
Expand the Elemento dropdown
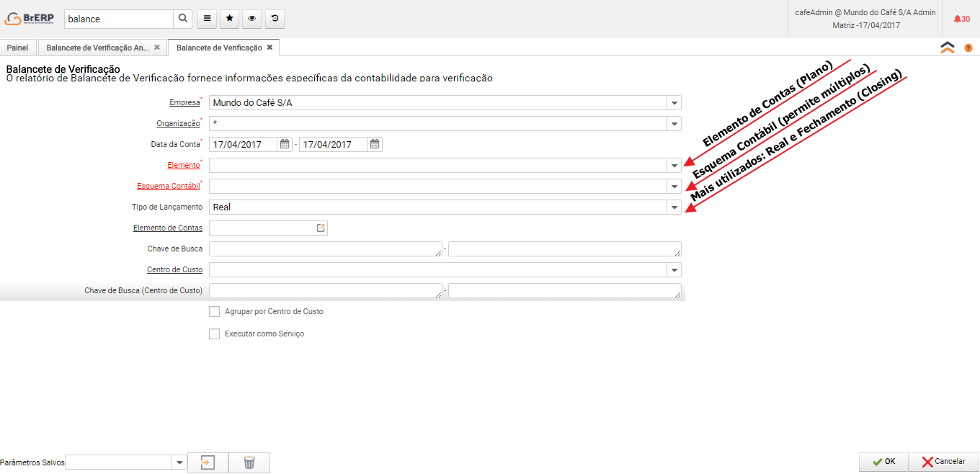[x=674, y=166]
